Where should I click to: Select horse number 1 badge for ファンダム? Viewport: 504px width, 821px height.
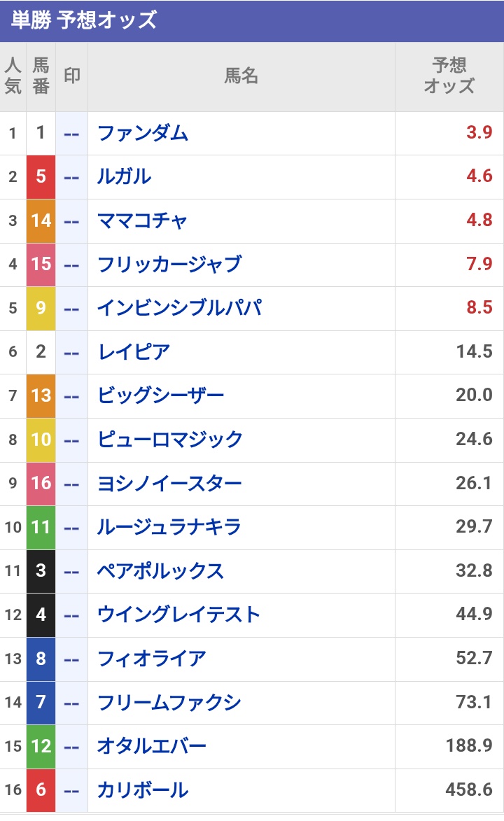(x=41, y=132)
